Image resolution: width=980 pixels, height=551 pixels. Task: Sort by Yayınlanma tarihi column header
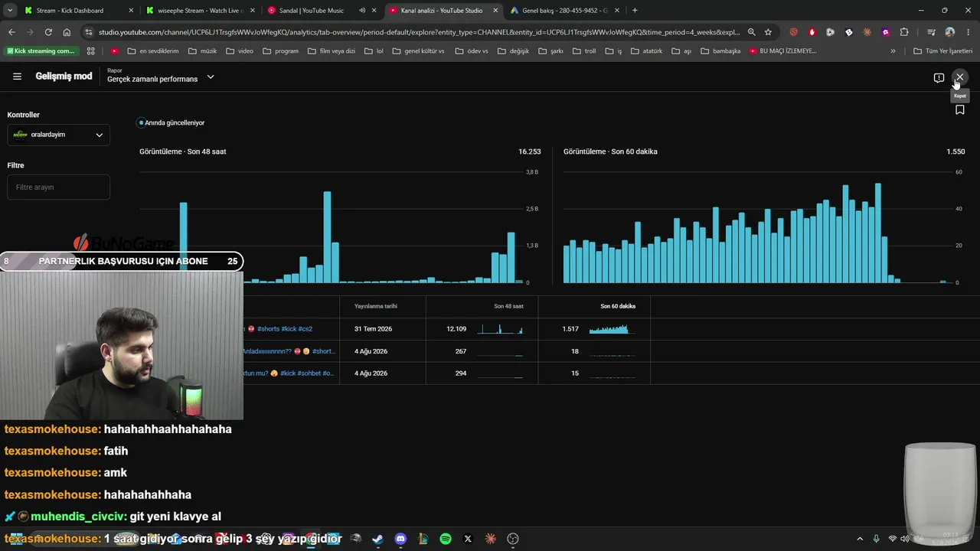(x=375, y=306)
